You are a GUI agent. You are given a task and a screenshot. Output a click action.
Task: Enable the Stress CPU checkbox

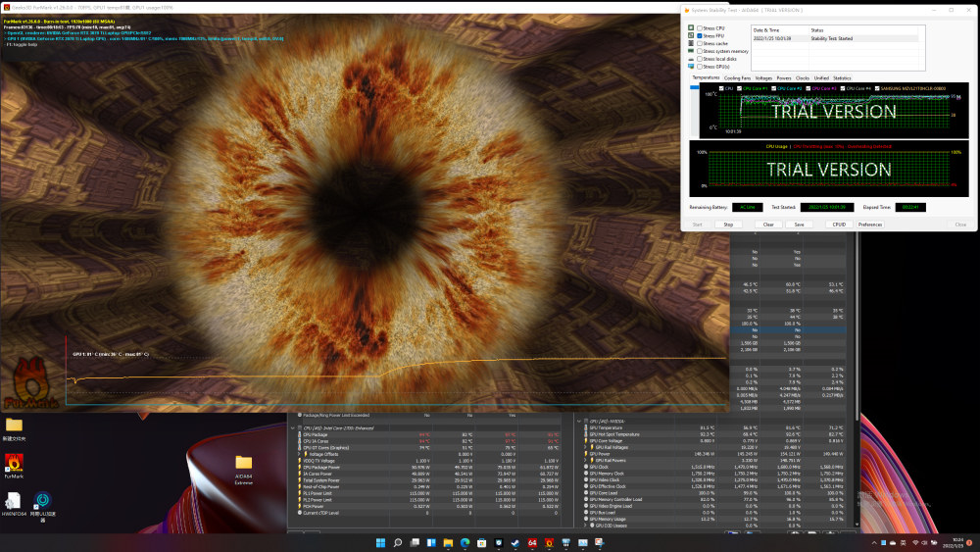[x=699, y=28]
